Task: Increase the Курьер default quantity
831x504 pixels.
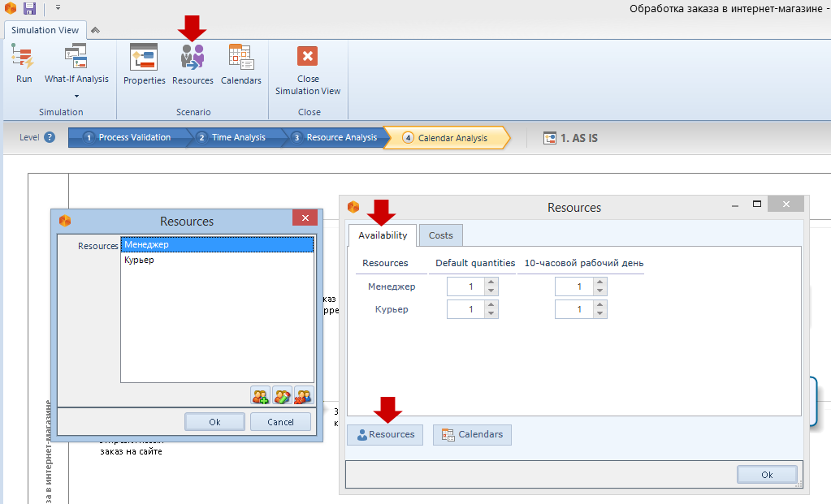Action: (491, 305)
